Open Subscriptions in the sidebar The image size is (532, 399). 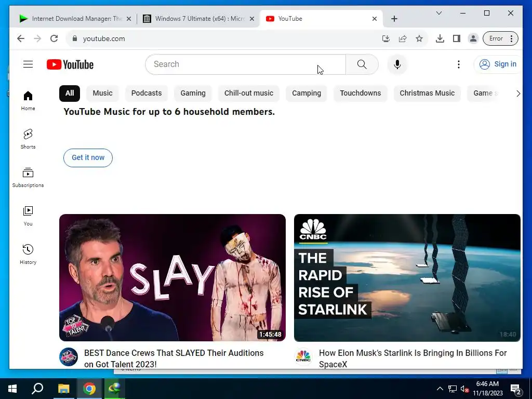(28, 178)
